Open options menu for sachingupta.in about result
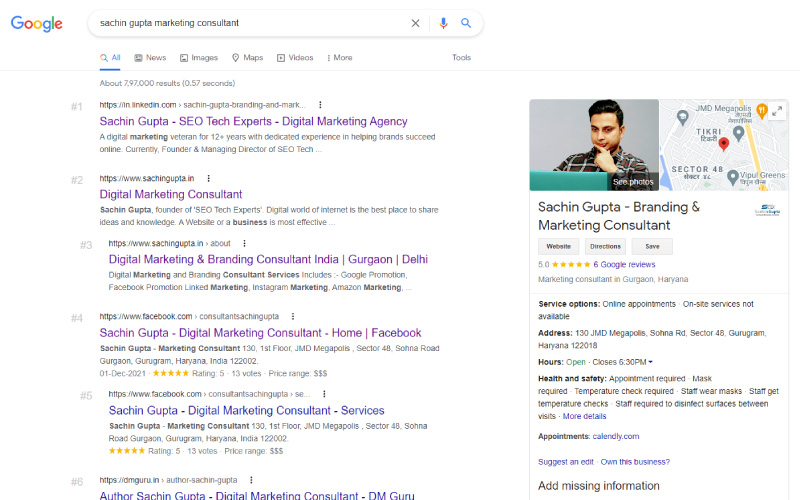This screenshot has width=800, height=500. click(x=244, y=243)
